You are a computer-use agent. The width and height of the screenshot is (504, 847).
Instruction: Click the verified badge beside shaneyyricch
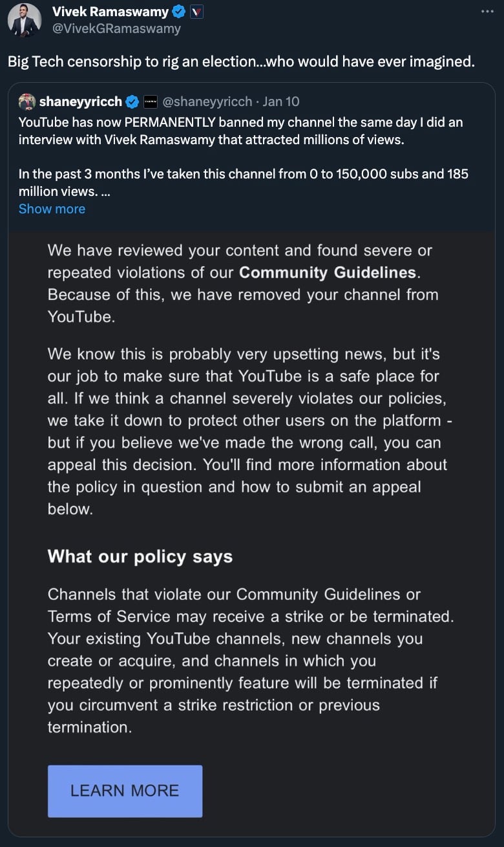point(132,102)
